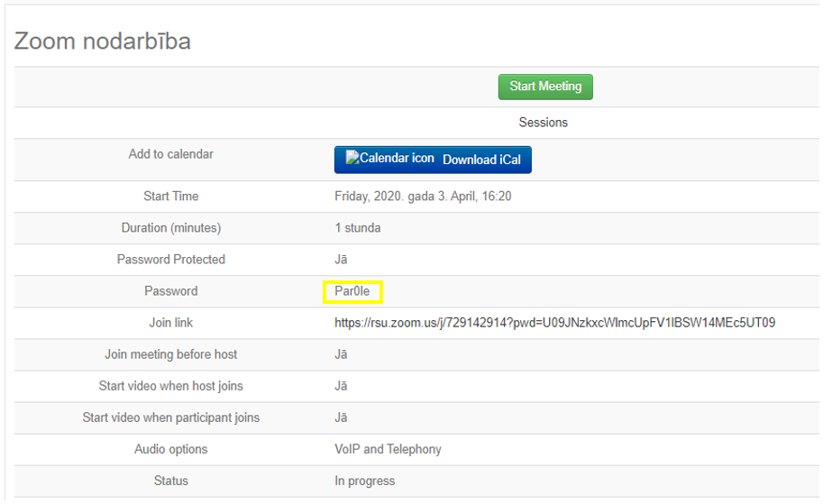The height and width of the screenshot is (504, 823).
Task: Click the '1 stunda' duration value
Action: (358, 228)
